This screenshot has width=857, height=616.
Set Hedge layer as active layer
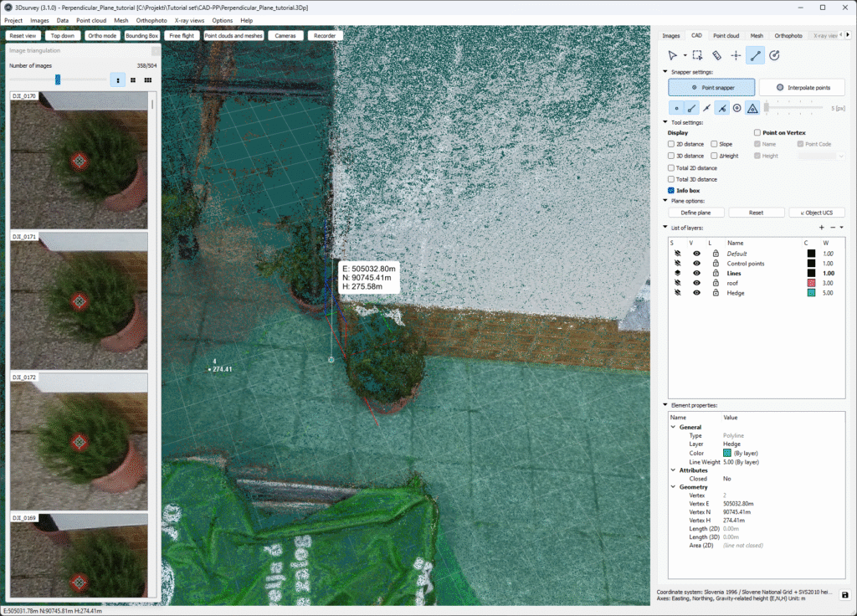click(678, 293)
